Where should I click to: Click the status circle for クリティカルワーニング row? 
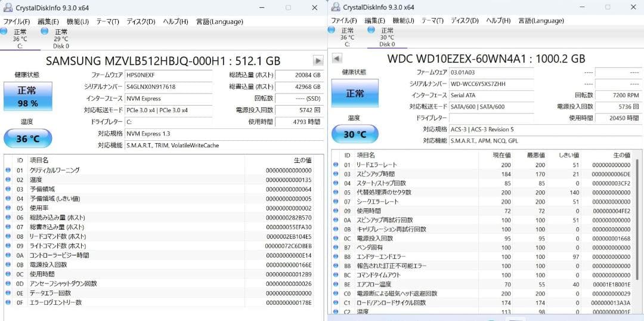click(x=8, y=170)
